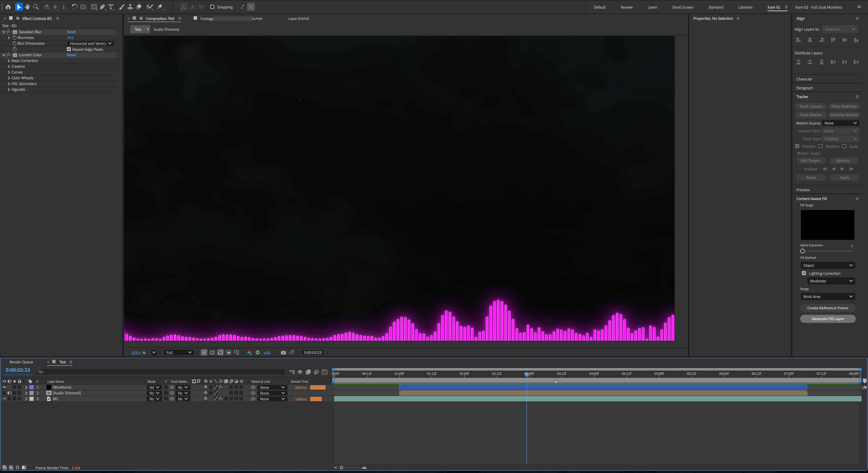Check the Scale checkbox in Tracker
The height and width of the screenshot is (473, 868).
(844, 146)
